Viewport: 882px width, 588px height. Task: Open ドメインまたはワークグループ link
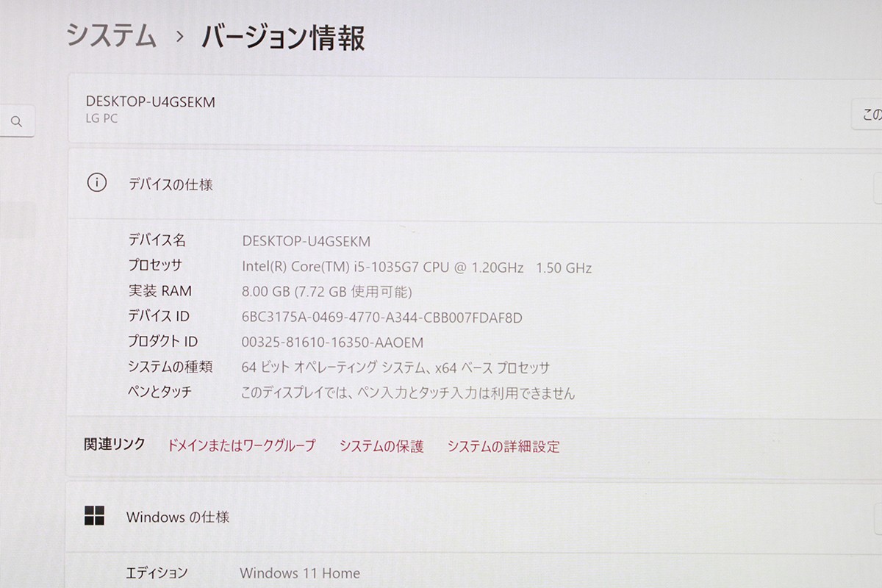241,445
